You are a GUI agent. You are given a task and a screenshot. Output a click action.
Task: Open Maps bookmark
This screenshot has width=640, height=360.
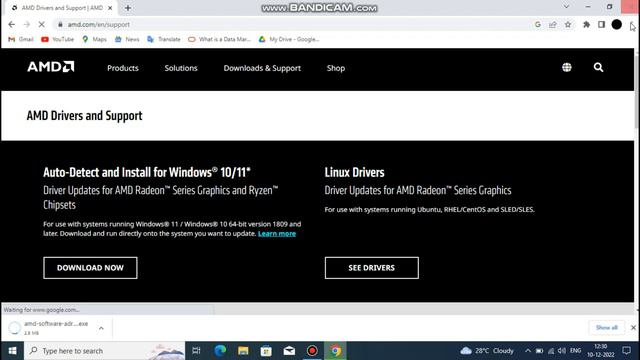(x=94, y=39)
